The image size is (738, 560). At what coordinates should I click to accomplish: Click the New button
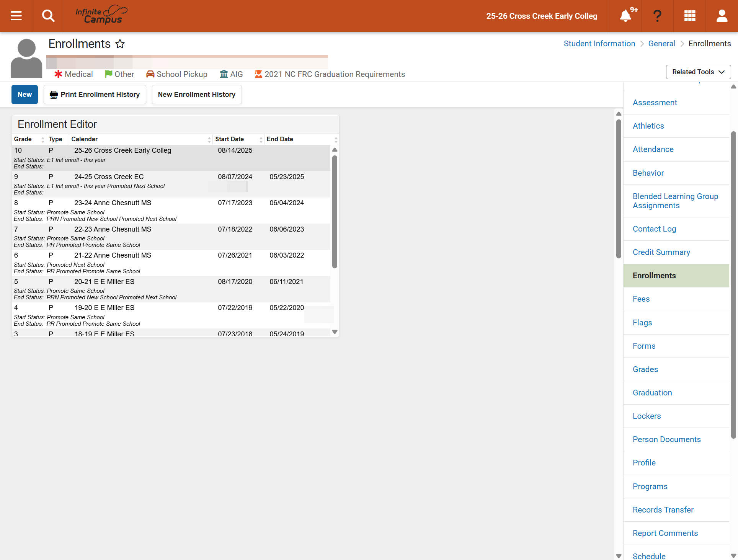coord(24,95)
